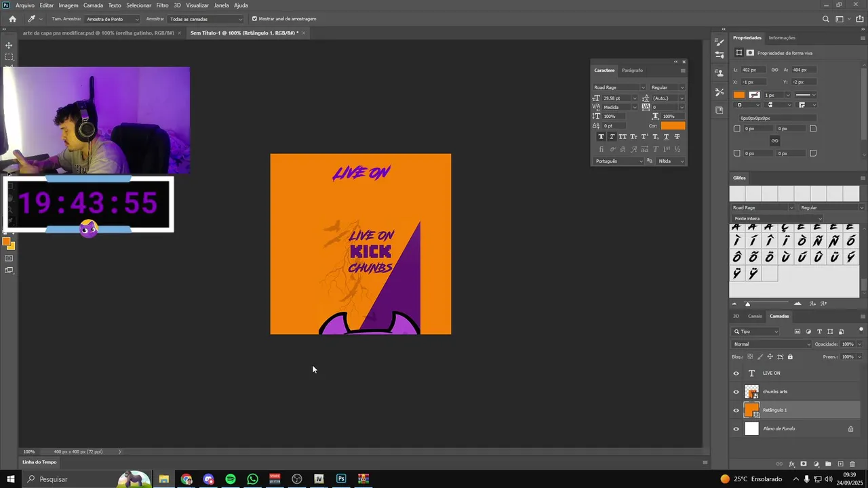Open the Linha do Tempo panel tab
Screen dimensions: 868x488
click(39, 462)
